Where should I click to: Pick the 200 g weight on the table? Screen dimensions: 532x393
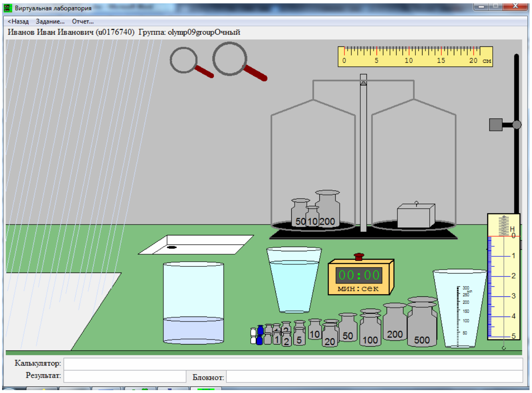tap(395, 322)
